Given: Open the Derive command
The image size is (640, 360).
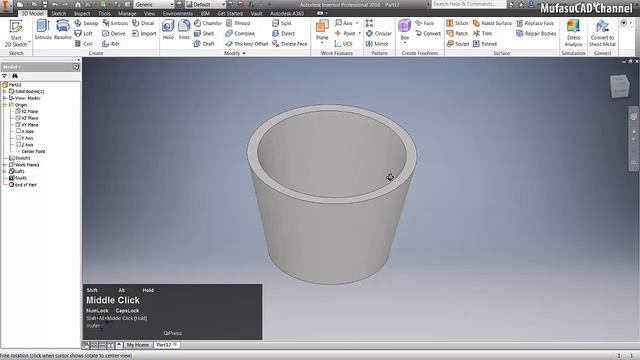Looking at the screenshot, I should 114,33.
